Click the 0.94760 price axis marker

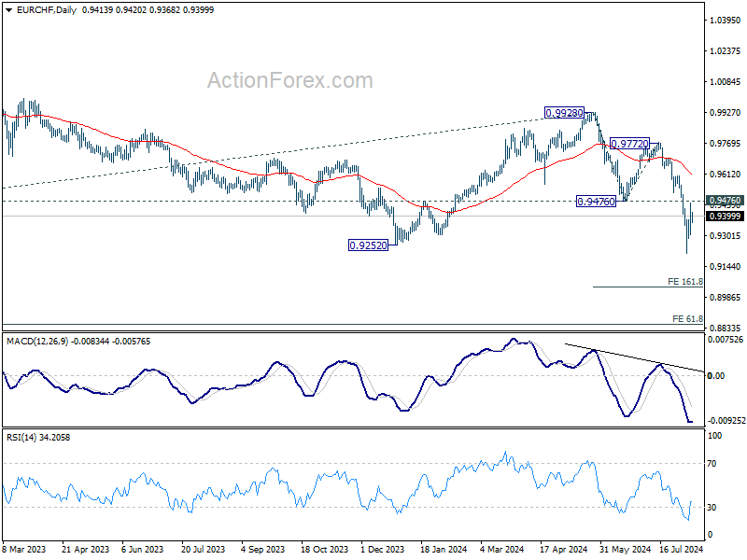pyautogui.click(x=725, y=201)
